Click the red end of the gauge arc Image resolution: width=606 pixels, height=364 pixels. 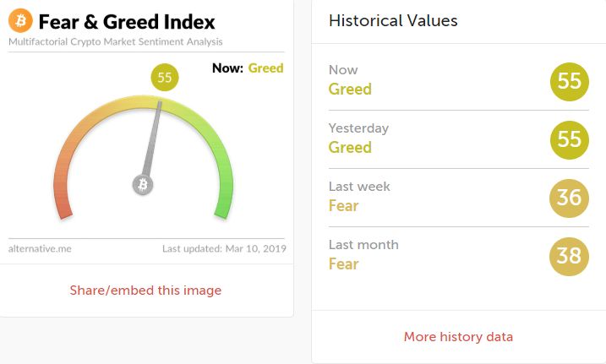(63, 210)
